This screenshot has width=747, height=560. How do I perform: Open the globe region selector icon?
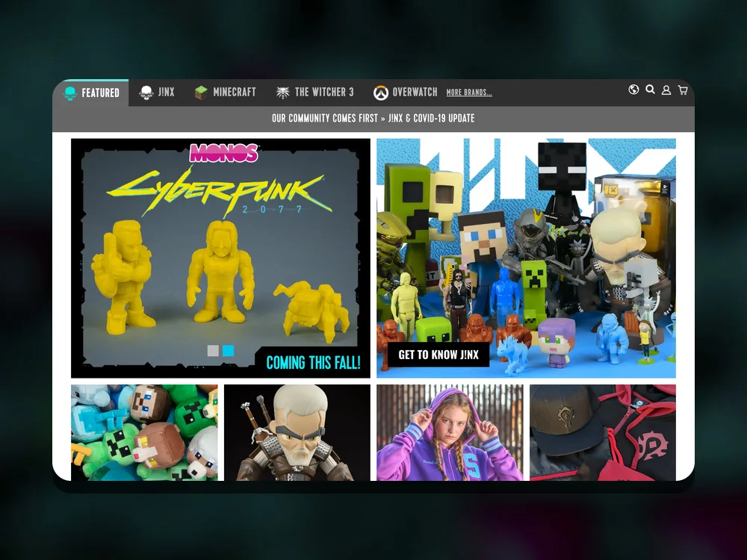tap(633, 90)
